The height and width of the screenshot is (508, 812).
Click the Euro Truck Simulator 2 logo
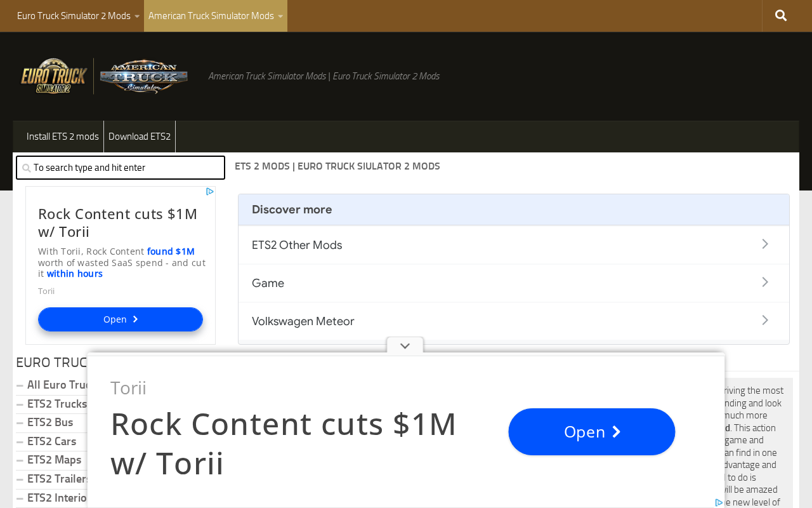pos(54,76)
